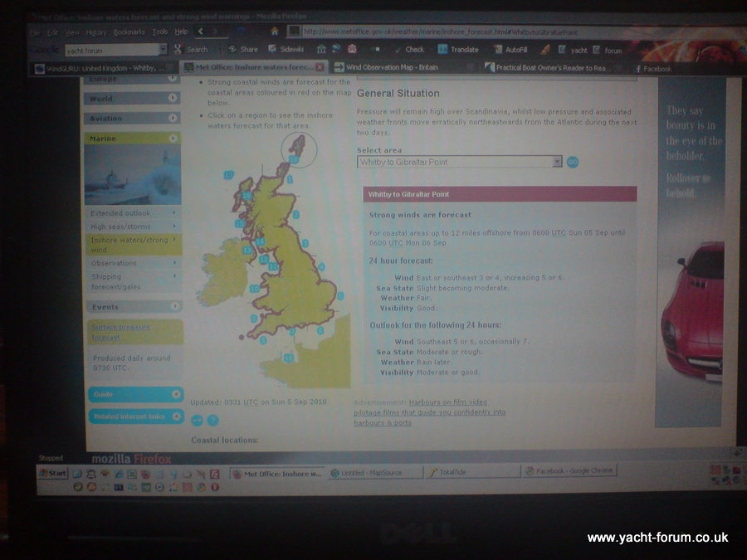Select map region marker 19 near France
The height and width of the screenshot is (560, 747).
[x=289, y=358]
